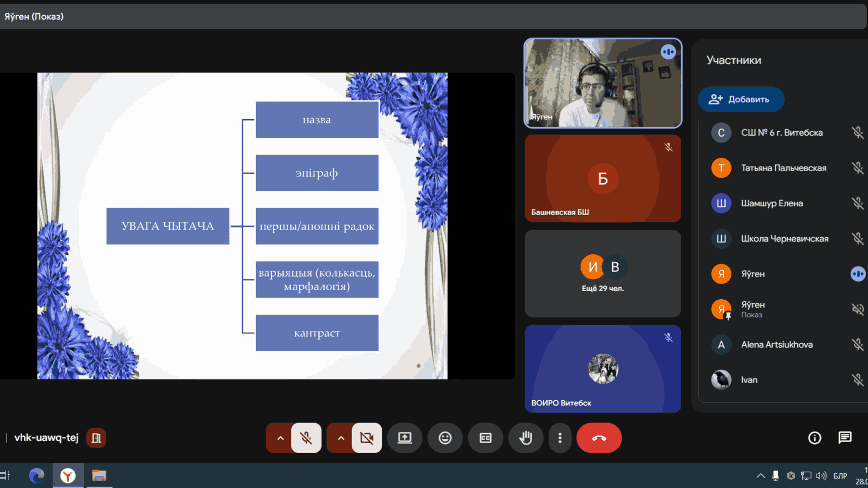
Task: Open meeting details info icon
Action: pos(814,438)
